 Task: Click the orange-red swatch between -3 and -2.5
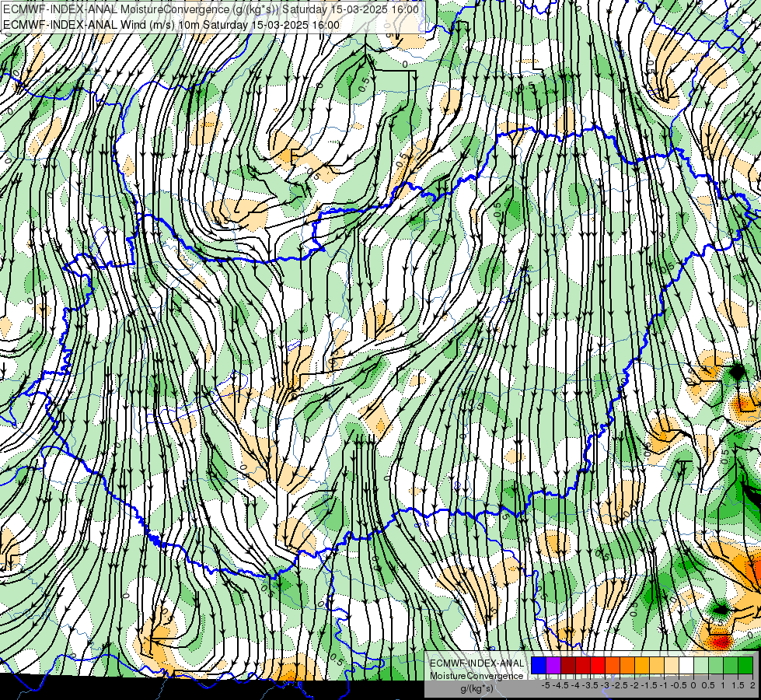(613, 665)
